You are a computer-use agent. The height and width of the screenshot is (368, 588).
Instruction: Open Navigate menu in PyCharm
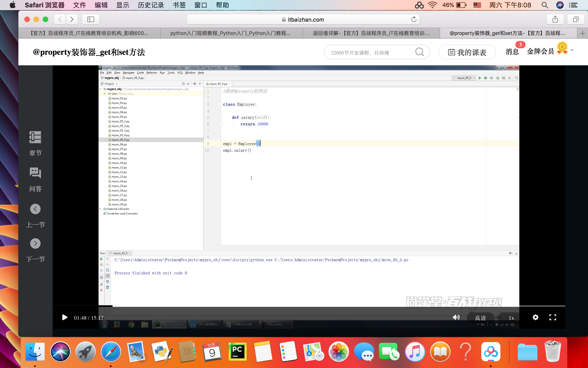[128, 72]
